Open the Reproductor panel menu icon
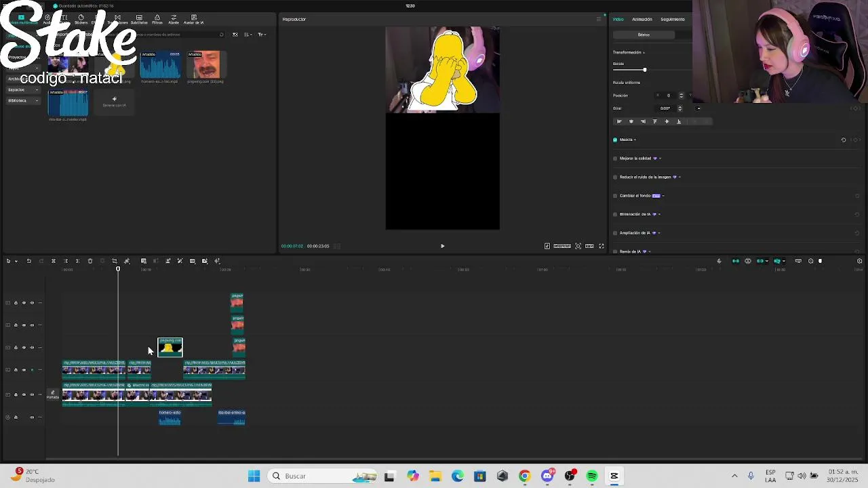 click(598, 19)
